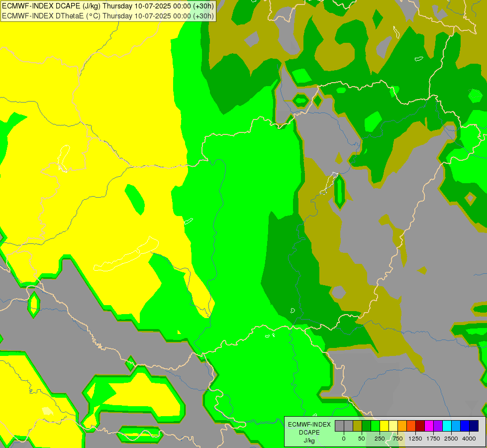This screenshot has width=487, height=448.
Task: Select the cyan legend swatch
Action: tap(447, 426)
